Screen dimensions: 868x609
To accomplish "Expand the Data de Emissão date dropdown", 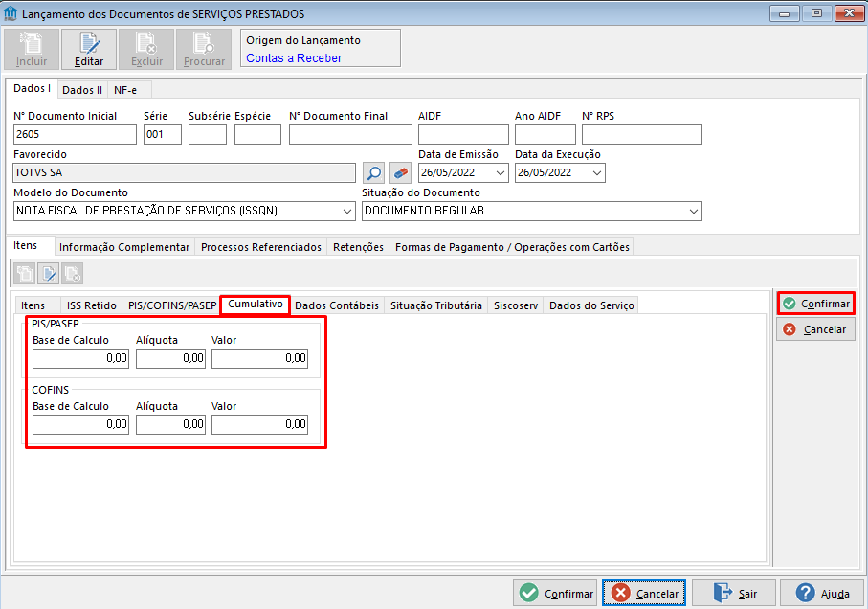I will (x=500, y=172).
